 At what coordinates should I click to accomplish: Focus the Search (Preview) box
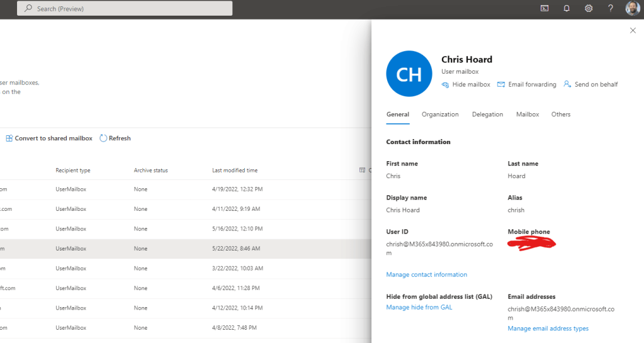(125, 9)
